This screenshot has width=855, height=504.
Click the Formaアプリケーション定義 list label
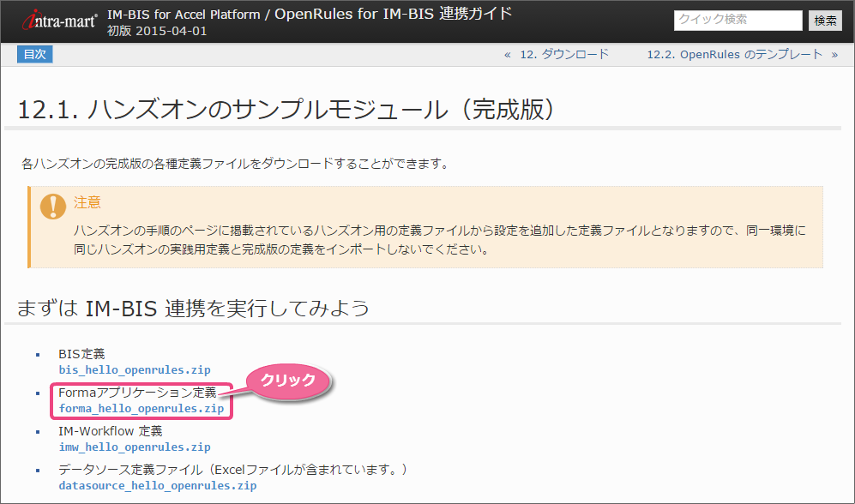tap(137, 393)
